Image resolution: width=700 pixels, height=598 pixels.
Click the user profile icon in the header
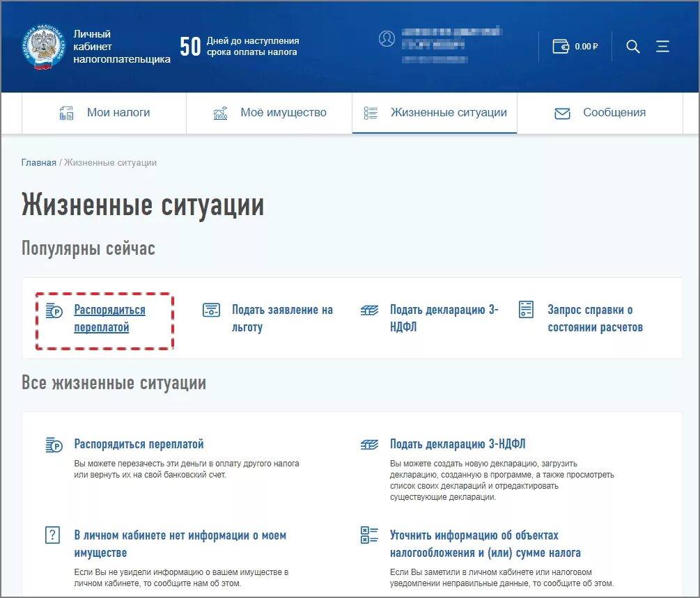coord(387,40)
